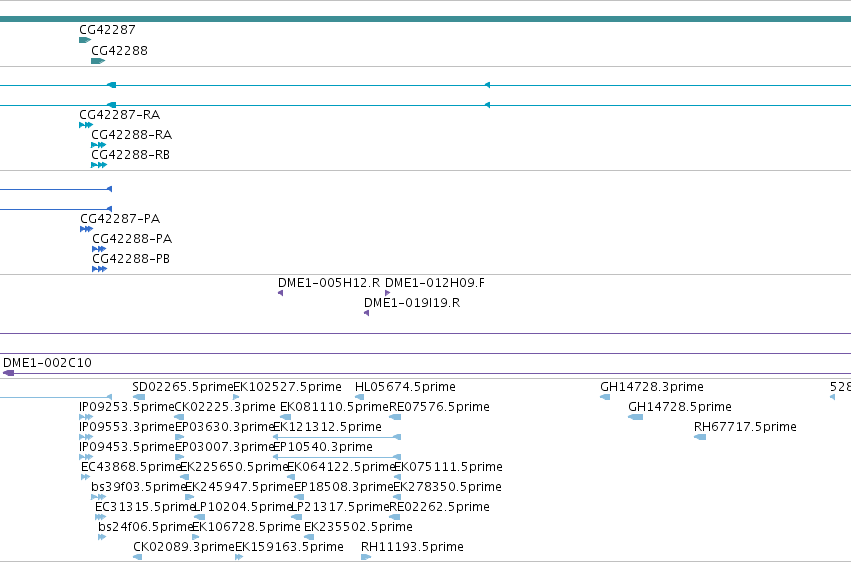This screenshot has height=562, width=851.
Task: Select the GH14728.3prime EST glyph
Action: (x=605, y=397)
